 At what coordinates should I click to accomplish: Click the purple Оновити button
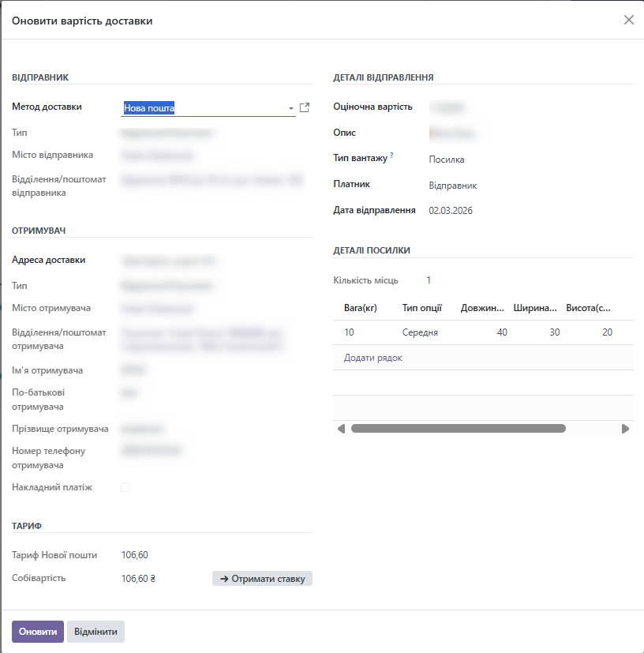(37, 632)
